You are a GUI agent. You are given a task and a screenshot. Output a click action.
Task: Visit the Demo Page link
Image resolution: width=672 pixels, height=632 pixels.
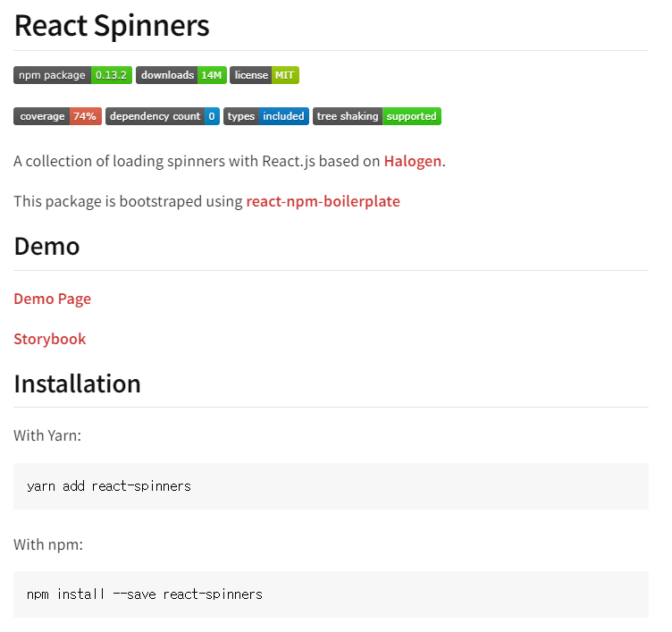coord(53,299)
